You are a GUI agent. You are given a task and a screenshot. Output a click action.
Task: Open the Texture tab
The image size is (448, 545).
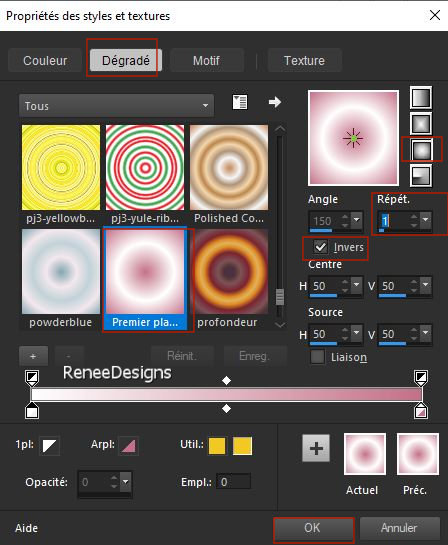[x=304, y=60]
